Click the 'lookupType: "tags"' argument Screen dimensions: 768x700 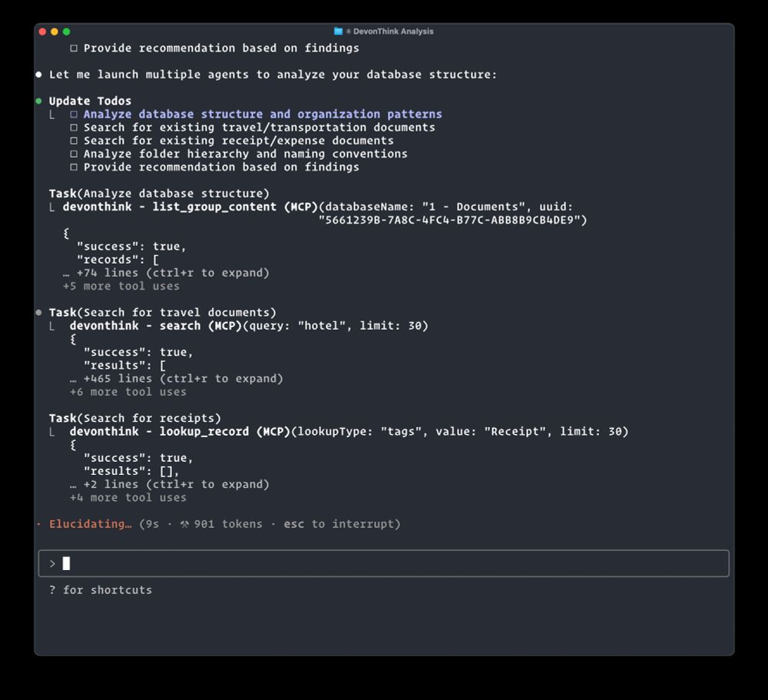[359, 432]
